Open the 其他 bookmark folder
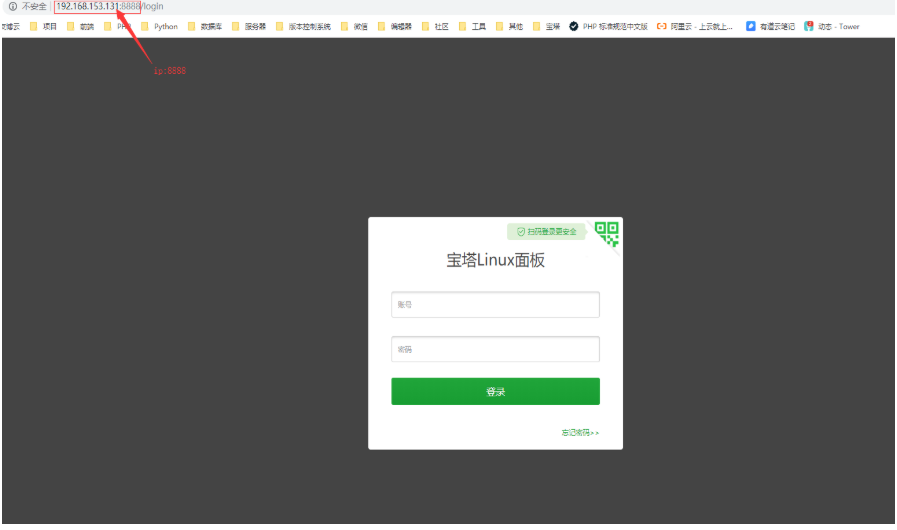 510,26
